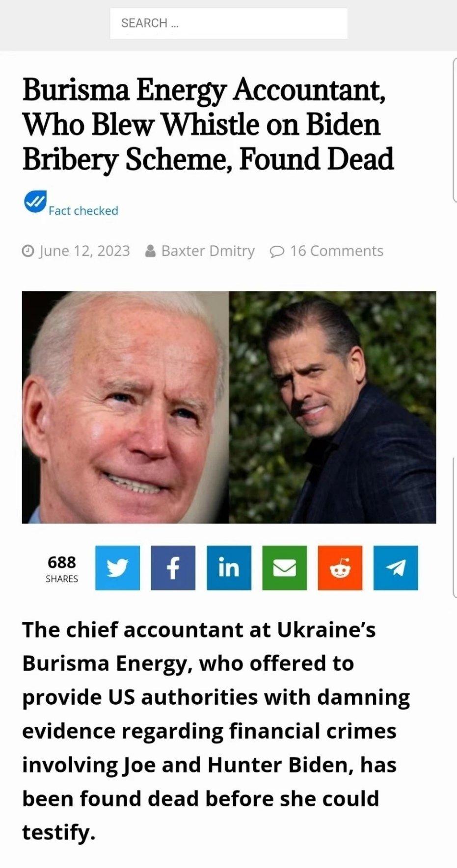This screenshot has height=868, width=457.
Task: Share article on Twitter
Action: tap(117, 567)
